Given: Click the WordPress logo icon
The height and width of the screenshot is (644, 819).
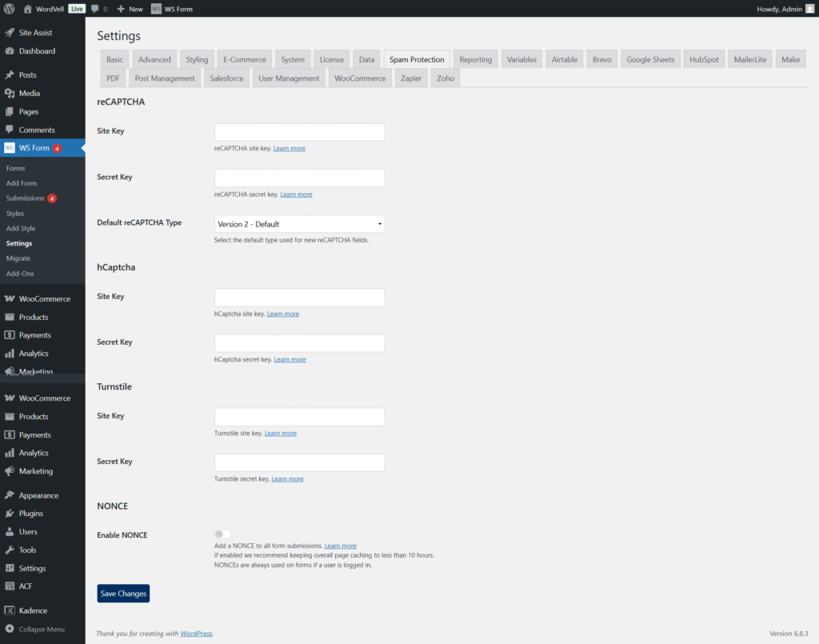Looking at the screenshot, I should coord(10,9).
